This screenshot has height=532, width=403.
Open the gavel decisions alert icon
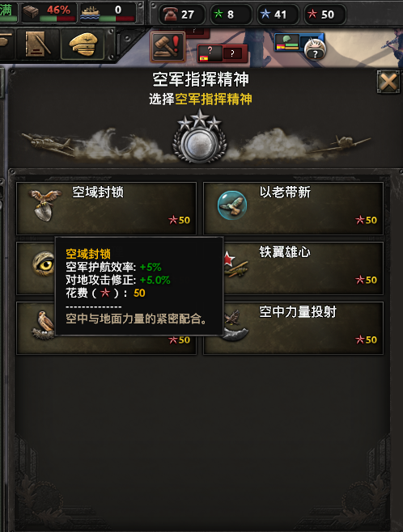[168, 47]
